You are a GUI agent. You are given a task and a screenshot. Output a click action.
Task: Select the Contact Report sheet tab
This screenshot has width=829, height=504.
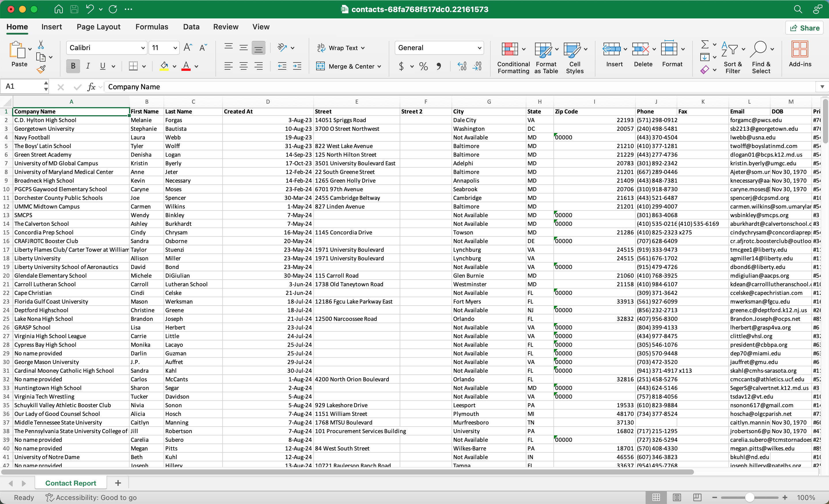tap(71, 483)
